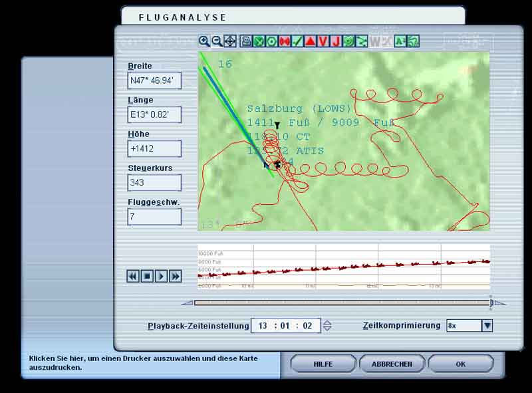Click the altitude profile graph

[344, 267]
